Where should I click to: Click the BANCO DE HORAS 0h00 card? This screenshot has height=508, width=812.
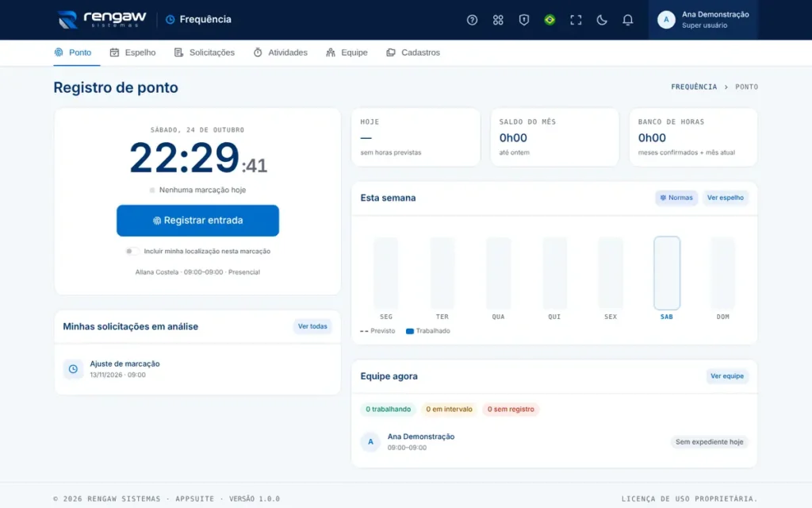point(693,137)
